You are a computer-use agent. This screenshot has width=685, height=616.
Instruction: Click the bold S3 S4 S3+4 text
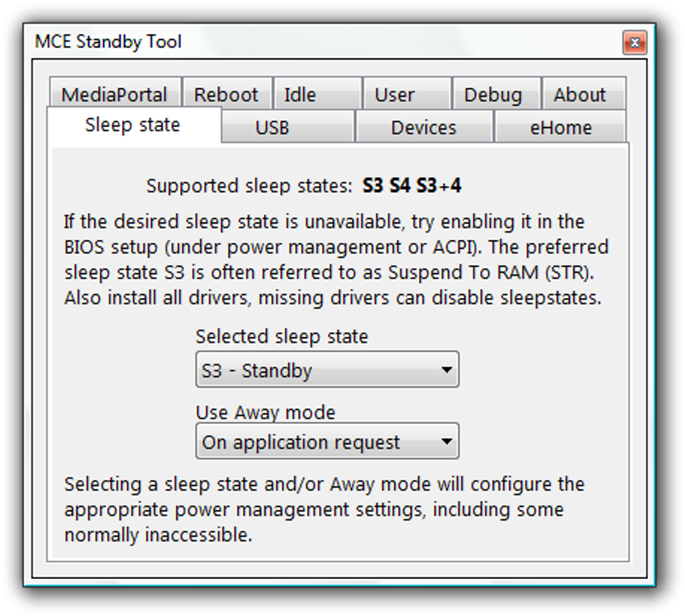click(x=412, y=186)
